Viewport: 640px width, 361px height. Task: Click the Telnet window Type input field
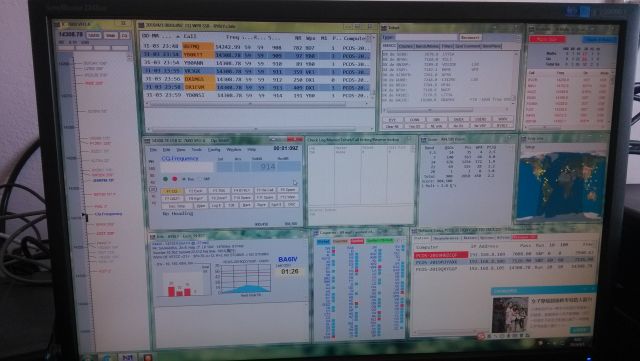tap(426, 38)
